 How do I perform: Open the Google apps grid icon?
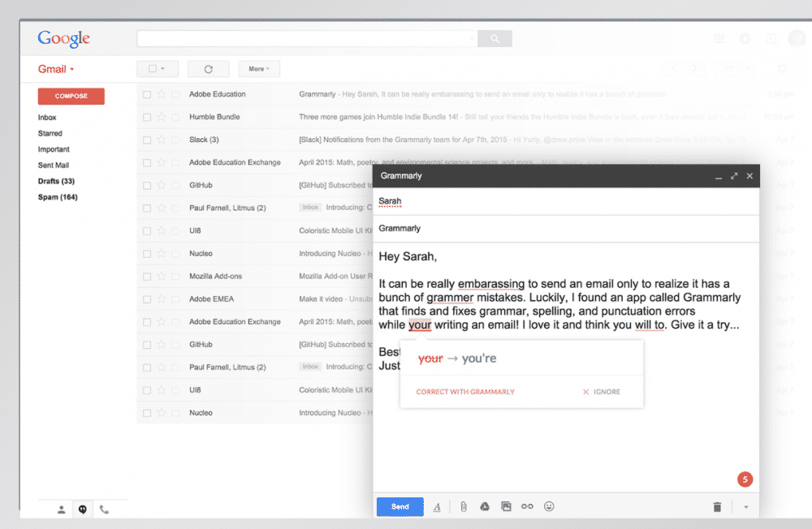[719, 38]
